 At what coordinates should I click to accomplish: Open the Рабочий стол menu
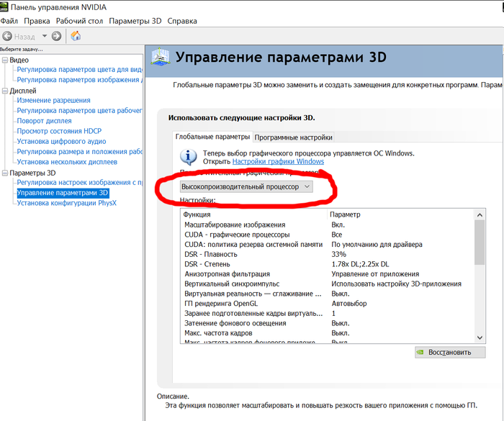click(79, 21)
